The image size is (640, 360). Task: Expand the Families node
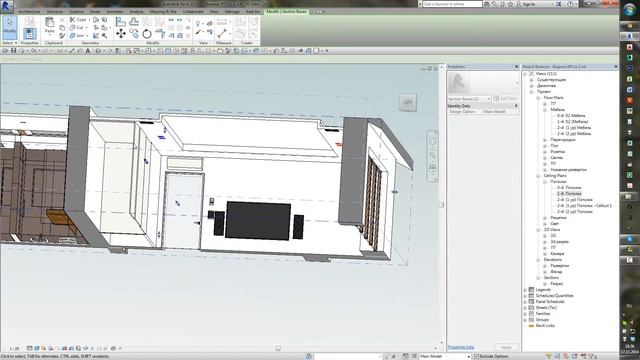[526, 313]
